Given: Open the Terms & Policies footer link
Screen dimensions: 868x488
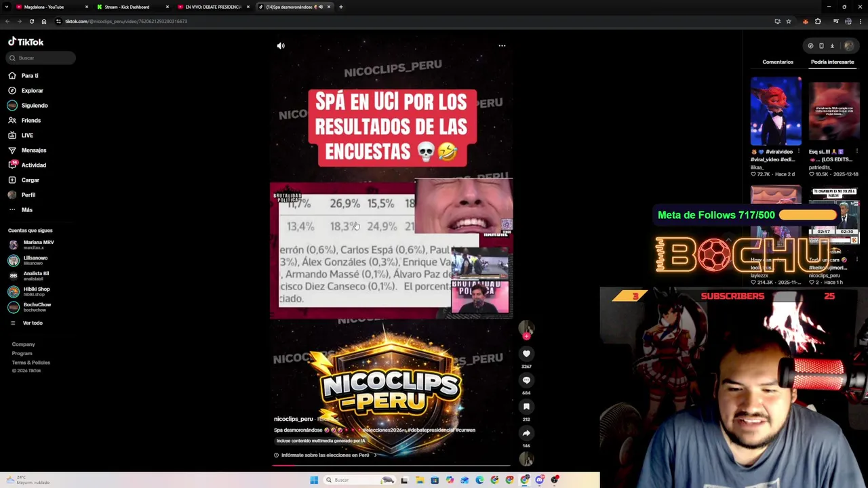Looking at the screenshot, I should [31, 362].
